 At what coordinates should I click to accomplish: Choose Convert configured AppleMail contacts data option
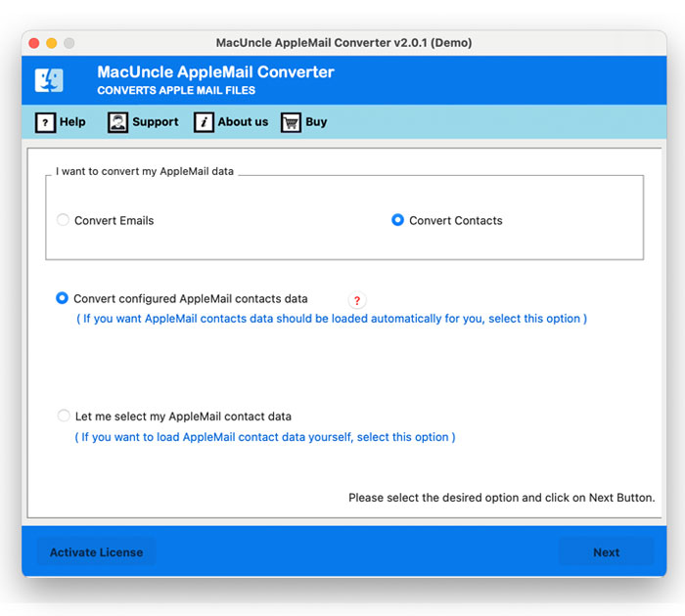pyautogui.click(x=62, y=298)
